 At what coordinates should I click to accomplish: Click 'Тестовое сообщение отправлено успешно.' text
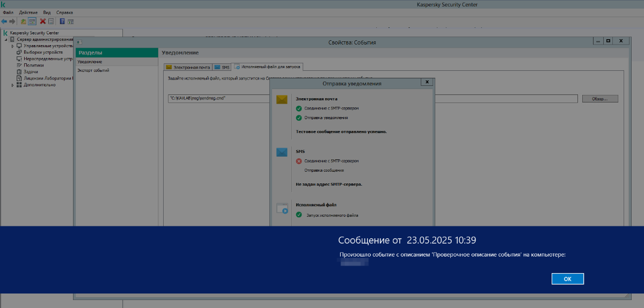pyautogui.click(x=341, y=131)
